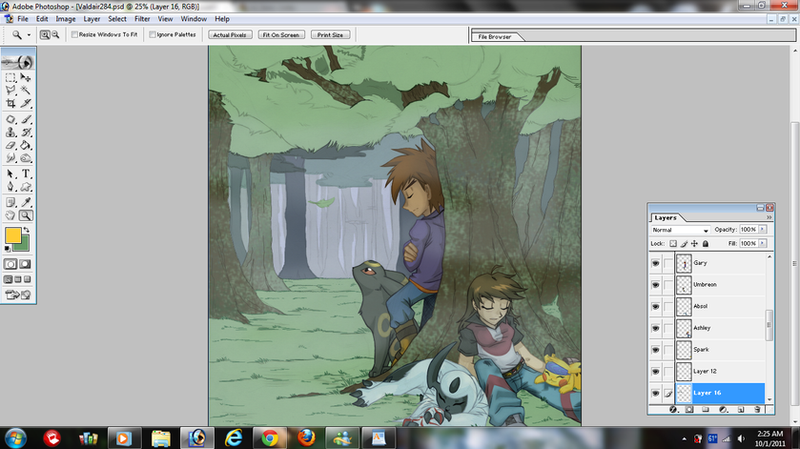Select the Smudge tool
Screen dimensions: 800x449
[x=11, y=158]
